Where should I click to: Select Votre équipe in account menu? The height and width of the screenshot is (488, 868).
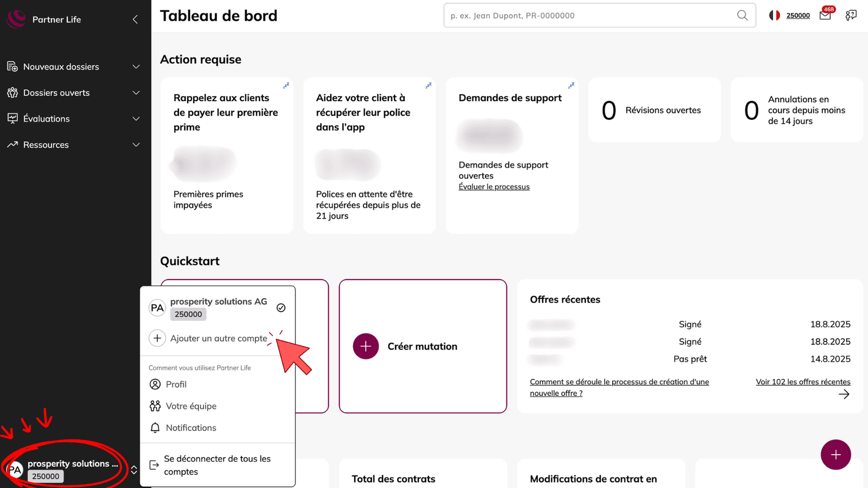[x=190, y=406]
